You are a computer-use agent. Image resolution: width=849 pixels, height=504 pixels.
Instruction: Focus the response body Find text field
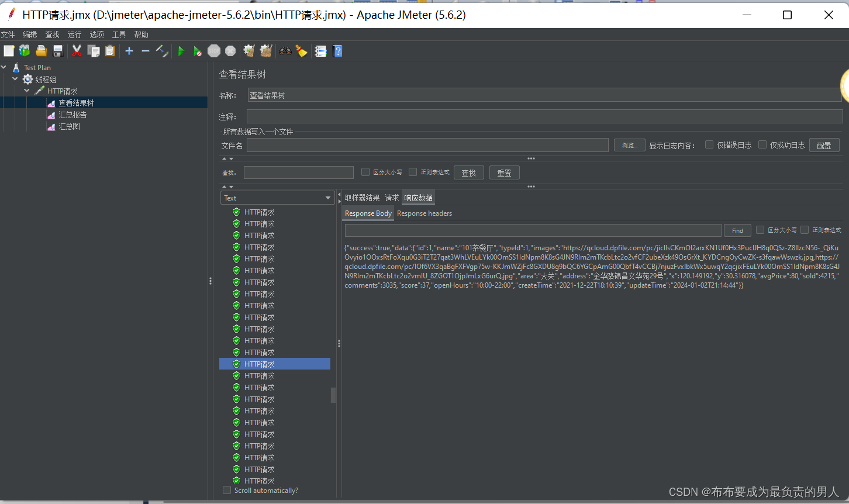tap(533, 230)
